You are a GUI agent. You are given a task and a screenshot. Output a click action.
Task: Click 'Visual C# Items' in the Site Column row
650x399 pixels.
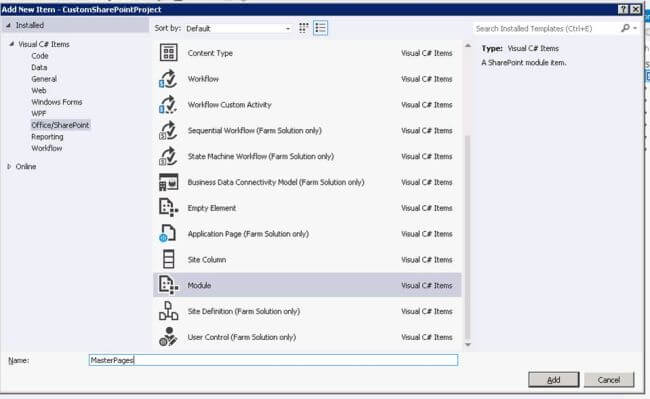point(427,260)
